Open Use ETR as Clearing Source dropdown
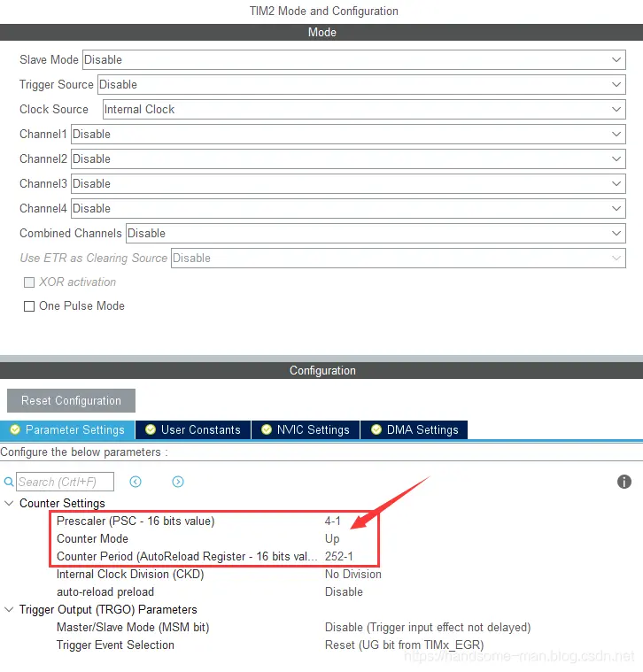This screenshot has width=643, height=672. coord(399,259)
